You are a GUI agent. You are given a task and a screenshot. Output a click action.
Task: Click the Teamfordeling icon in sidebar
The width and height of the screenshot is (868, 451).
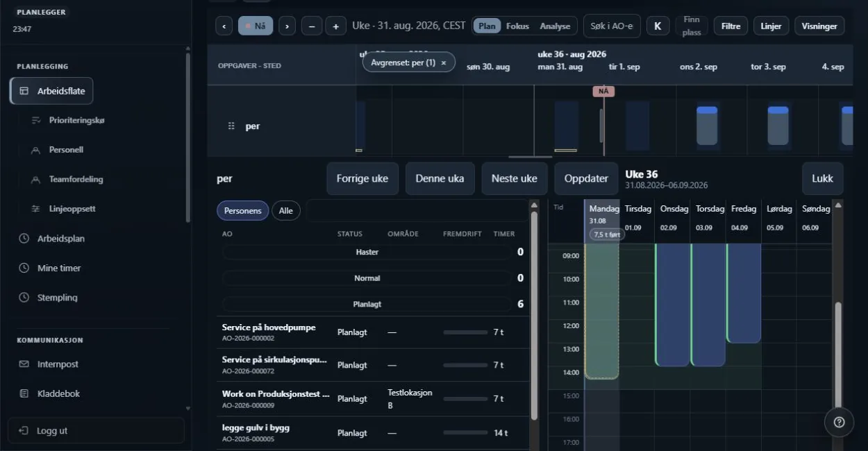tap(36, 180)
